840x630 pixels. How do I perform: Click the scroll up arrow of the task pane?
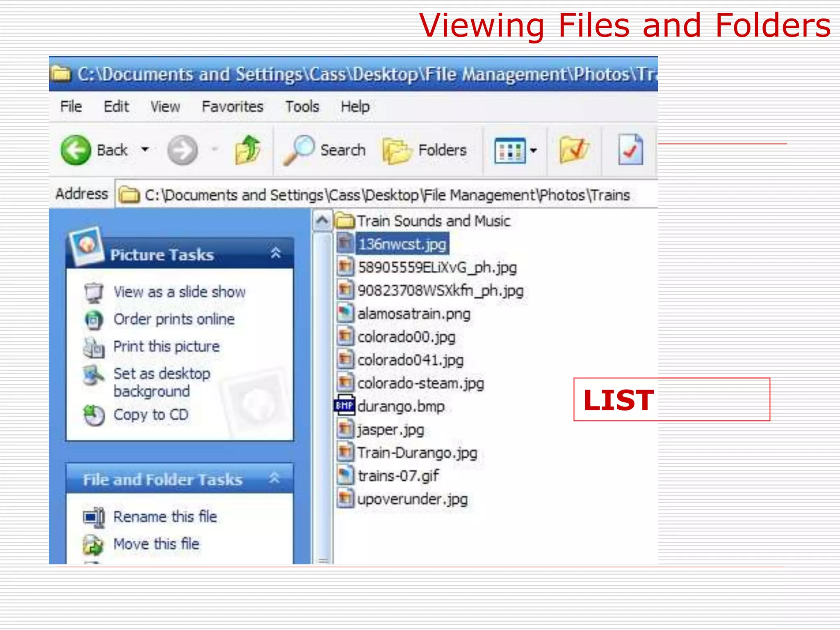coord(322,221)
